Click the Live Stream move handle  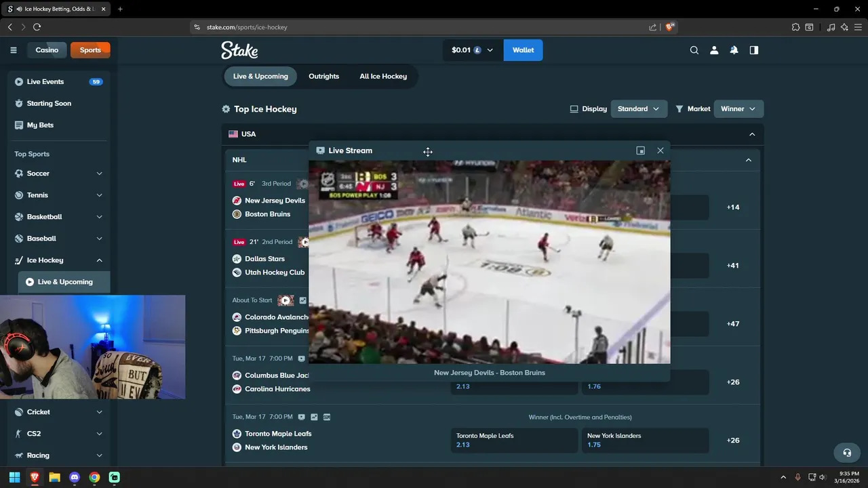[x=428, y=152]
